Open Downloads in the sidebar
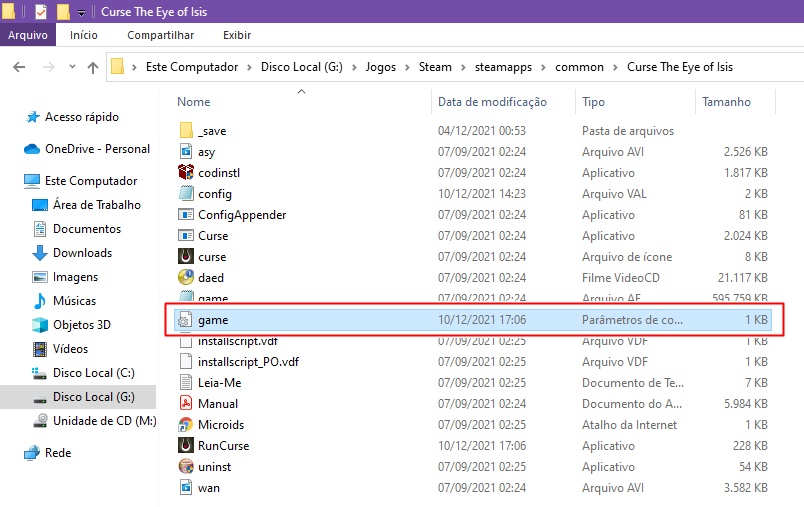The width and height of the screenshot is (804, 507). tap(82, 253)
